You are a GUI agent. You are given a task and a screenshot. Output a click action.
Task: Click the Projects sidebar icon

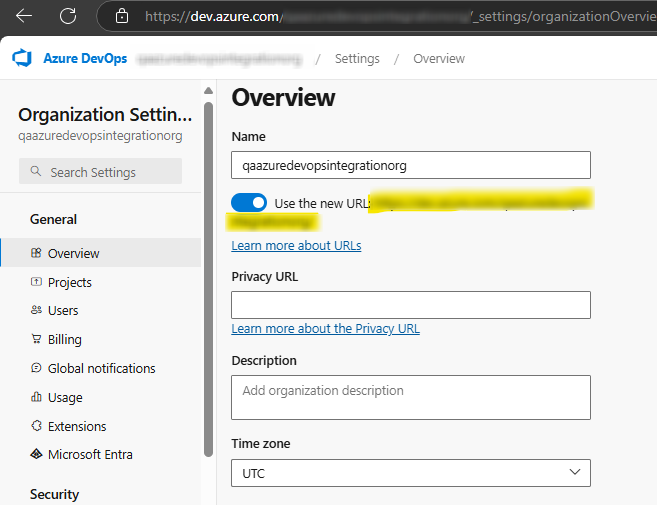(x=36, y=283)
